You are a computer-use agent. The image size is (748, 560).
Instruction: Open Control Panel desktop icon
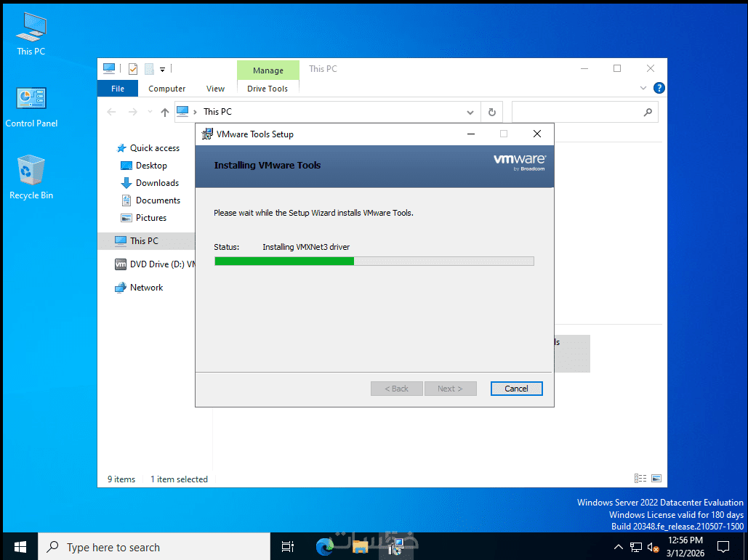tap(31, 107)
